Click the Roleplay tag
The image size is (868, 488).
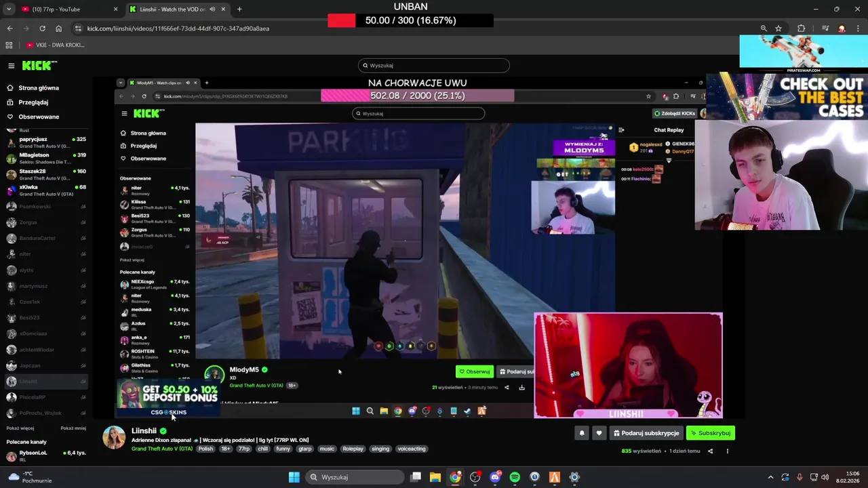click(353, 449)
